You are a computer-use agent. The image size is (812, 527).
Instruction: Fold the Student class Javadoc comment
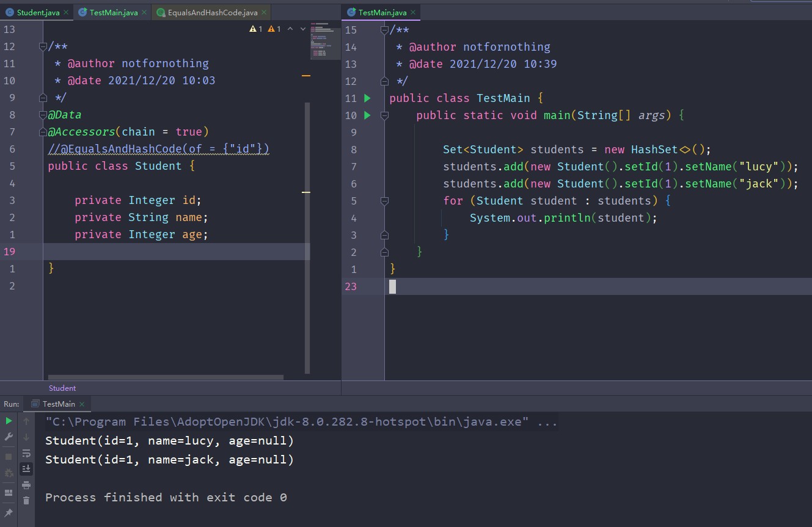pyautogui.click(x=43, y=46)
